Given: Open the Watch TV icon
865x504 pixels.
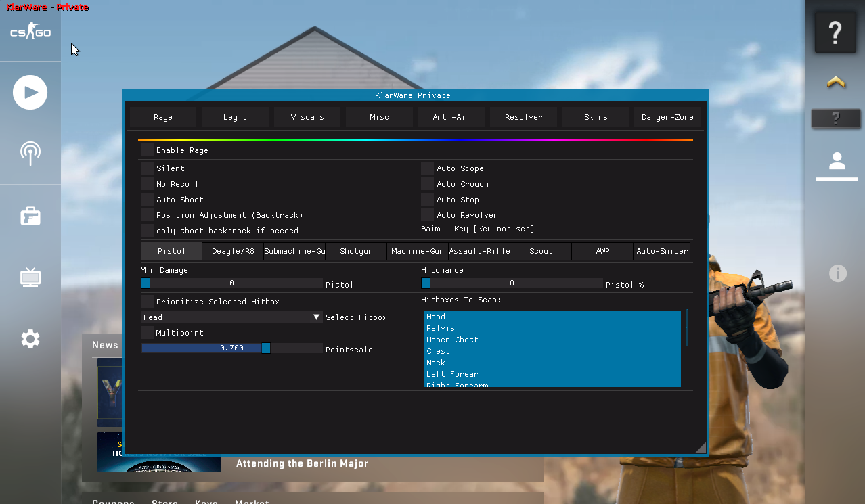Looking at the screenshot, I should pos(30,277).
